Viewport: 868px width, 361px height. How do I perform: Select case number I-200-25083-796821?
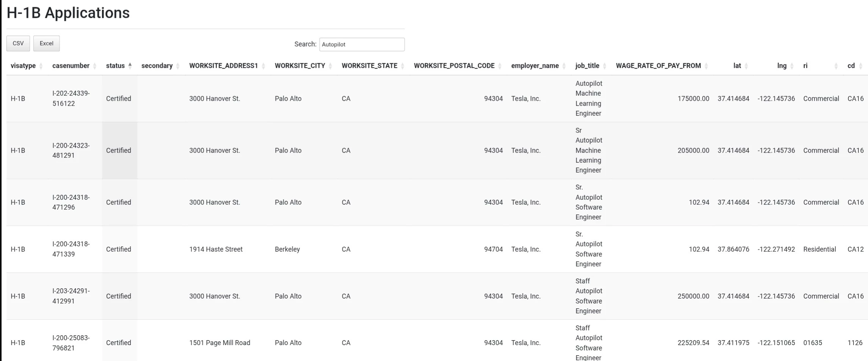tap(71, 343)
